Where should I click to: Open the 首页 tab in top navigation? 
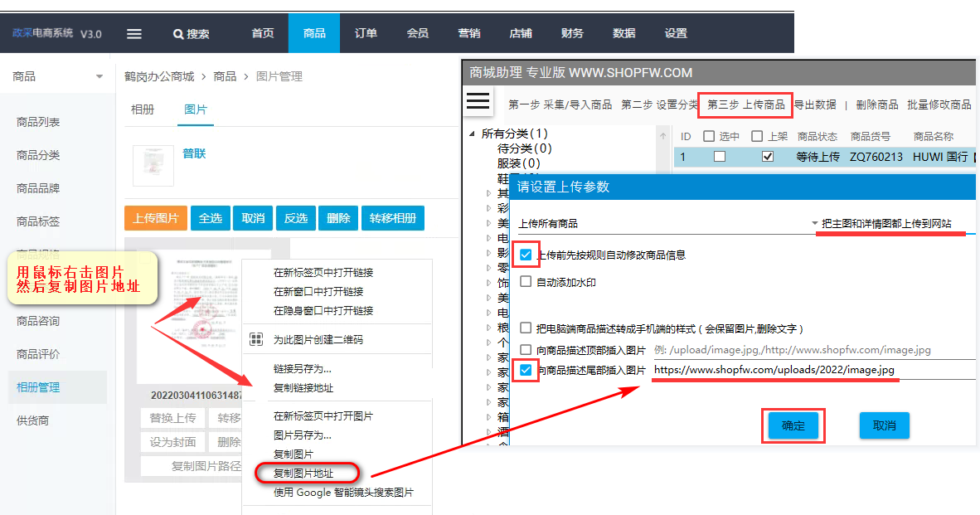coord(263,33)
